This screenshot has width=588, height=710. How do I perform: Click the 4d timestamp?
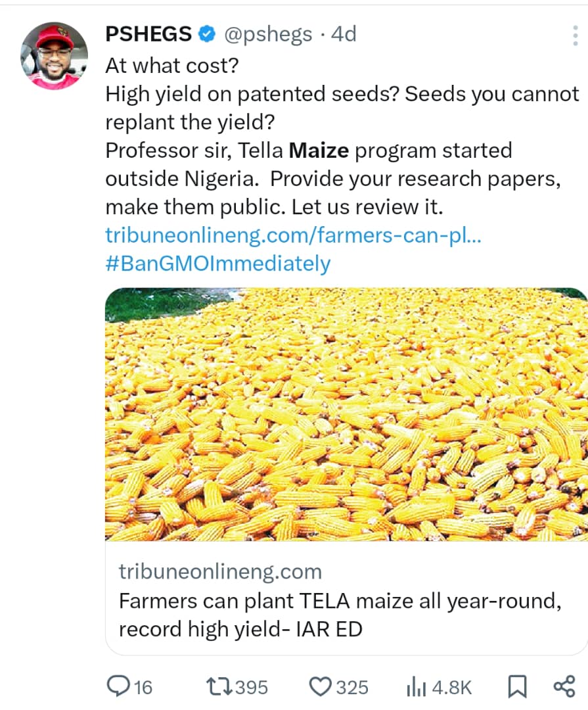point(343,34)
